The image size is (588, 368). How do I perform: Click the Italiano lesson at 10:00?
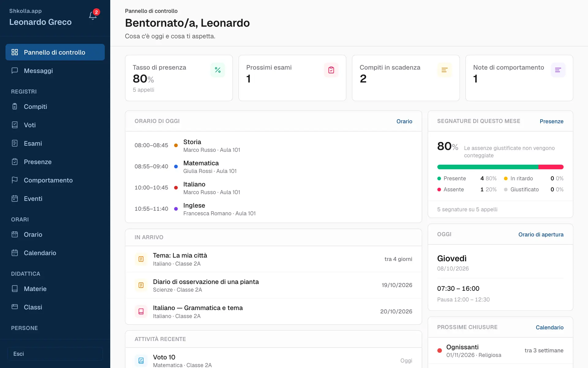point(273,188)
